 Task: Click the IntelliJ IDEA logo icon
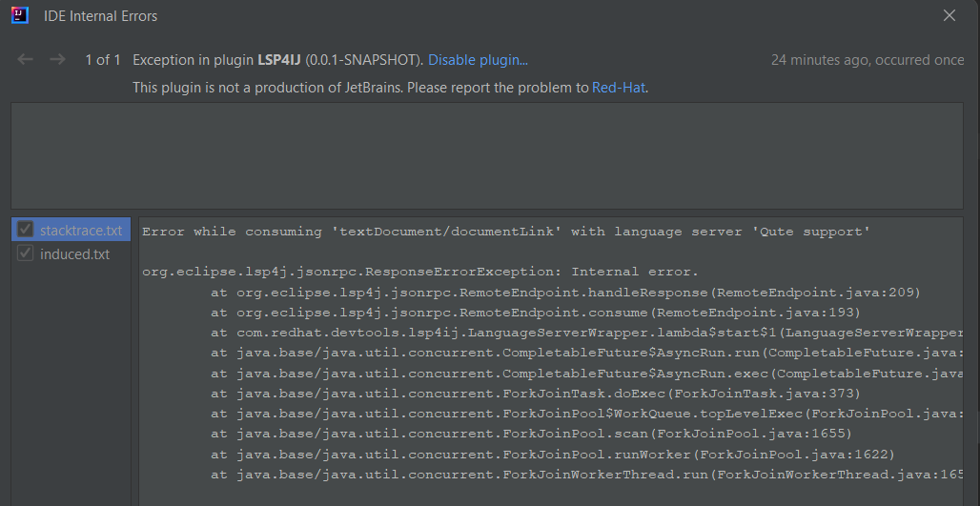[x=19, y=15]
